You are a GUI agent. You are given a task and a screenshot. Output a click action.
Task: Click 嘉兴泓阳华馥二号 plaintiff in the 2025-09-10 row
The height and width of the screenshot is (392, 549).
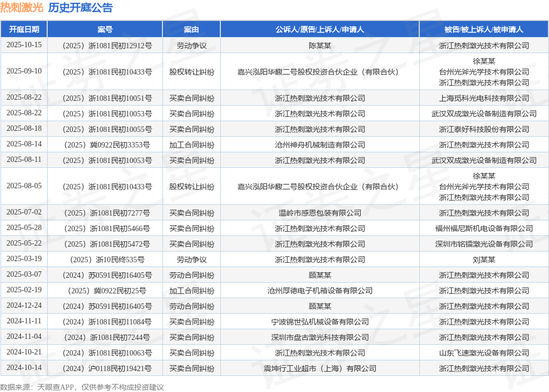click(x=320, y=72)
